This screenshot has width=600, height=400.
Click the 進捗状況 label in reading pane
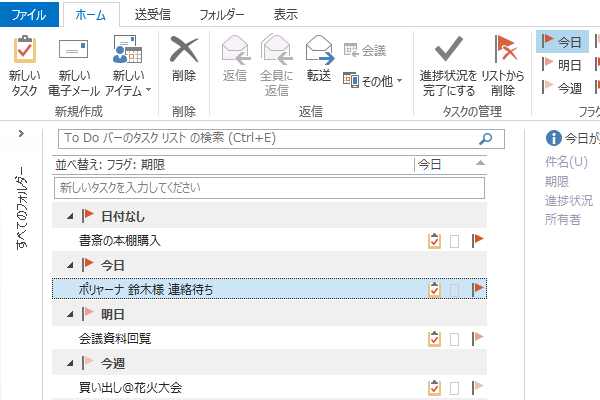point(569,201)
